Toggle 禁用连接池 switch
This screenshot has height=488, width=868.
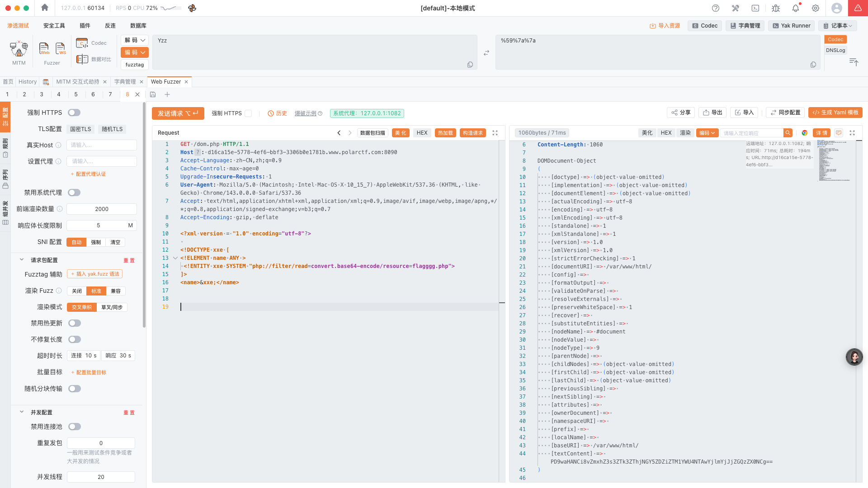point(75,427)
